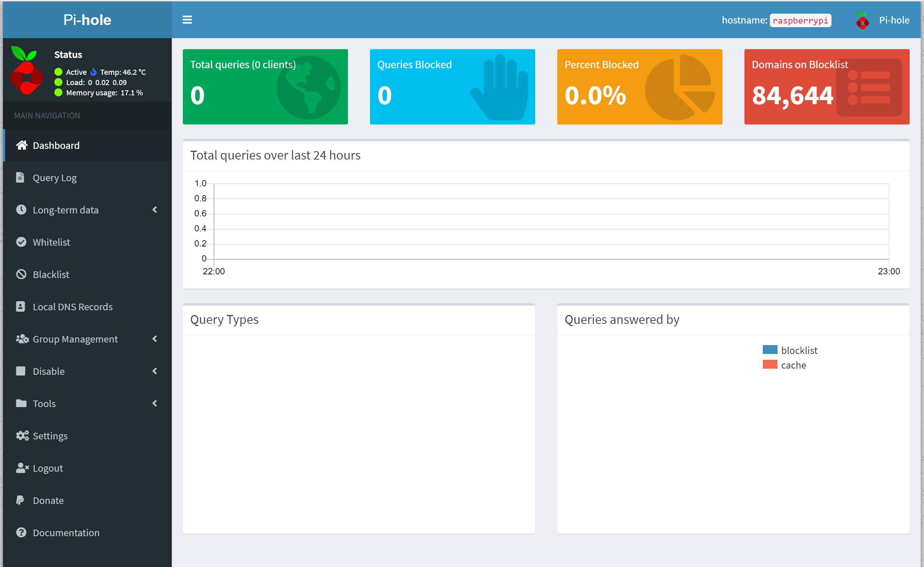
Task: Open the Disable menu item
Action: 49,371
